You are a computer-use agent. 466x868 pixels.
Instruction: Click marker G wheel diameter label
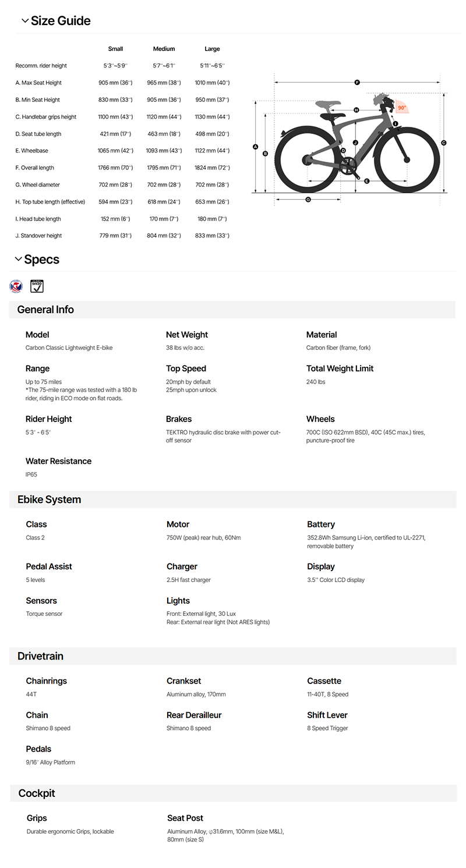[x=308, y=200]
